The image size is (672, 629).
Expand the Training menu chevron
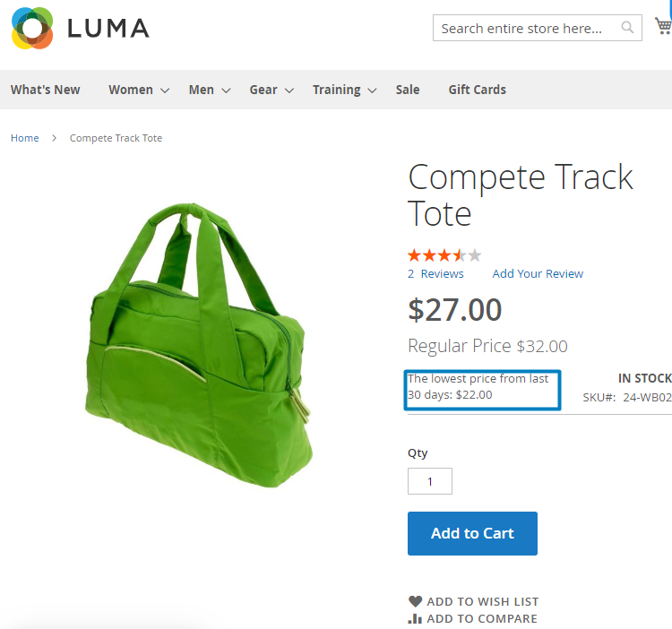point(372,90)
